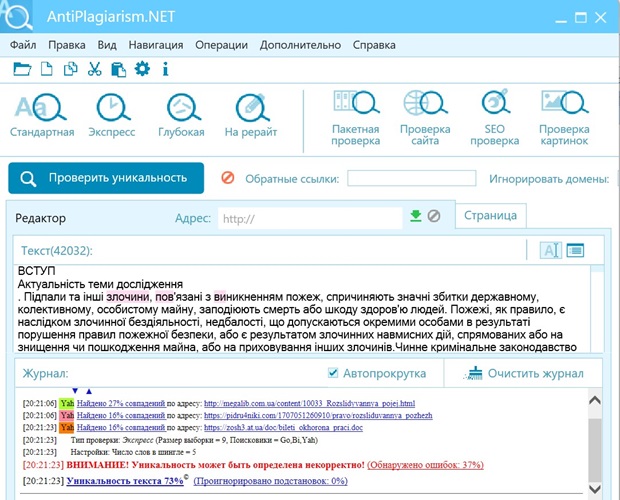The height and width of the screenshot is (500, 620).
Task: Open settings via the gear icon
Action: pos(142,69)
